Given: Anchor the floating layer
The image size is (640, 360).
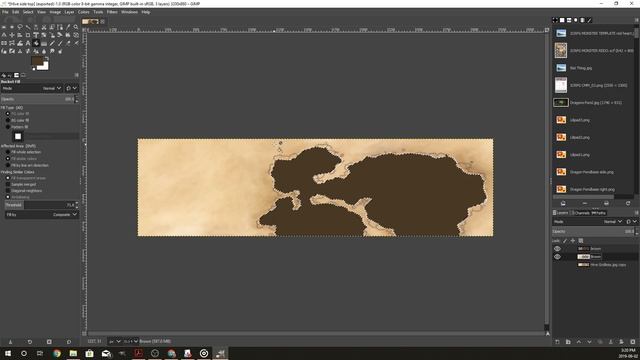Looking at the screenshot, I should [x=611, y=342].
